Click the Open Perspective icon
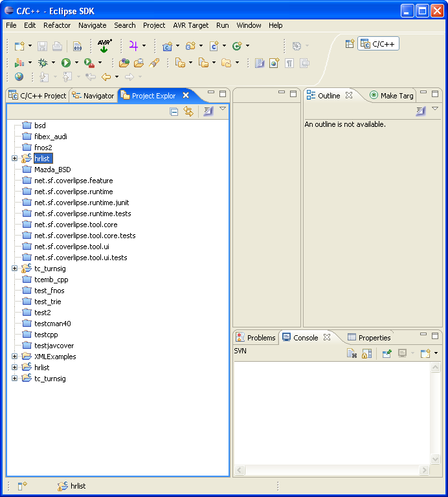This screenshot has width=448, height=497. click(x=350, y=44)
